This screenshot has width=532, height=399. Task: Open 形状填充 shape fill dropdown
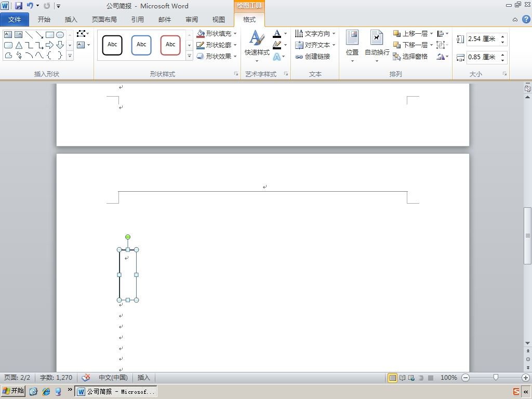pos(217,34)
